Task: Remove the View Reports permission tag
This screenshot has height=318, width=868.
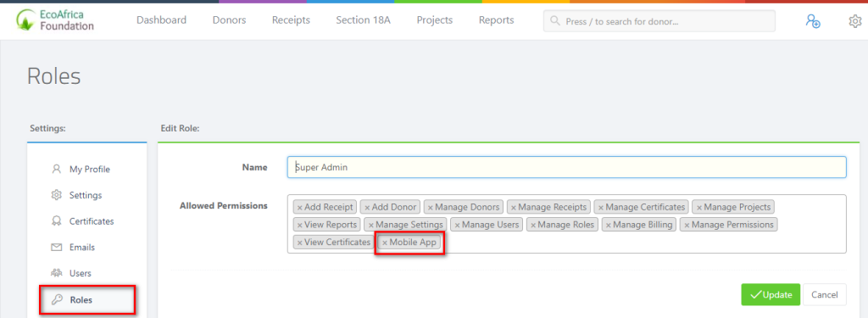Action: [x=299, y=225]
